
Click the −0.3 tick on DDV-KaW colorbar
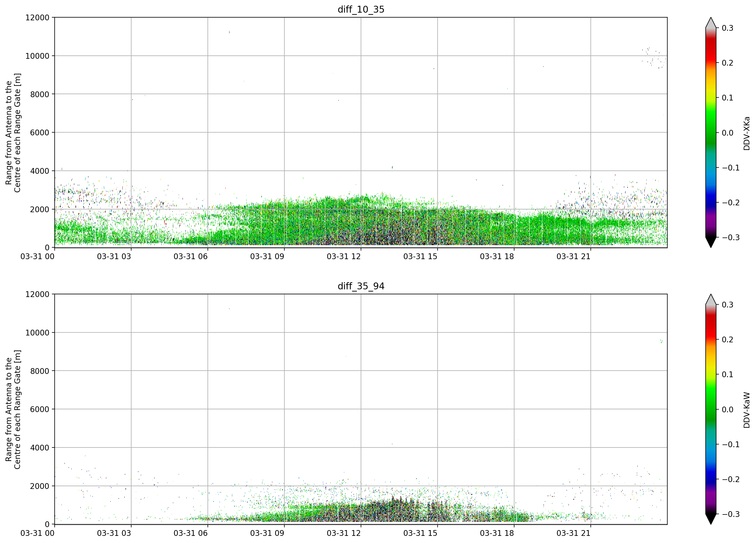click(731, 514)
